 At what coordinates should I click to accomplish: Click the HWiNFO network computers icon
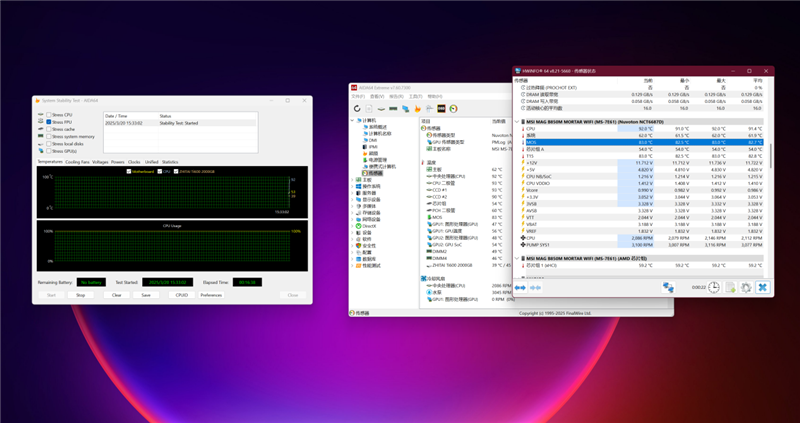668,288
